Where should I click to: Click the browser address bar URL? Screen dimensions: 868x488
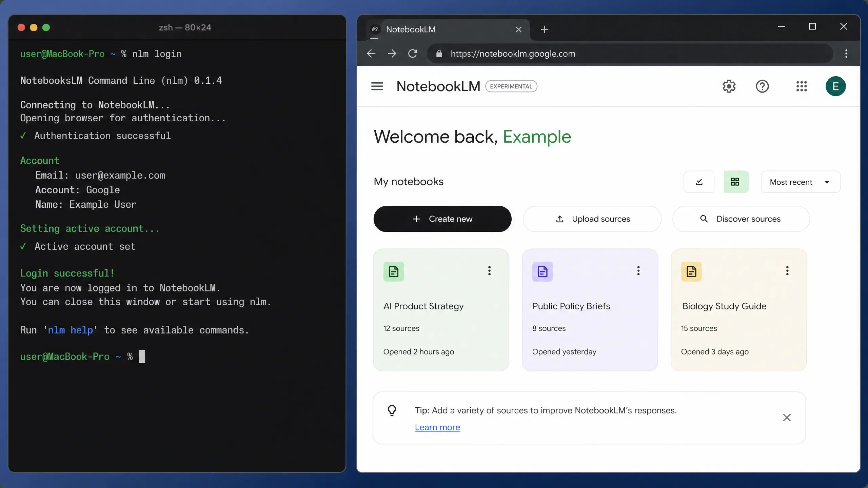(513, 54)
